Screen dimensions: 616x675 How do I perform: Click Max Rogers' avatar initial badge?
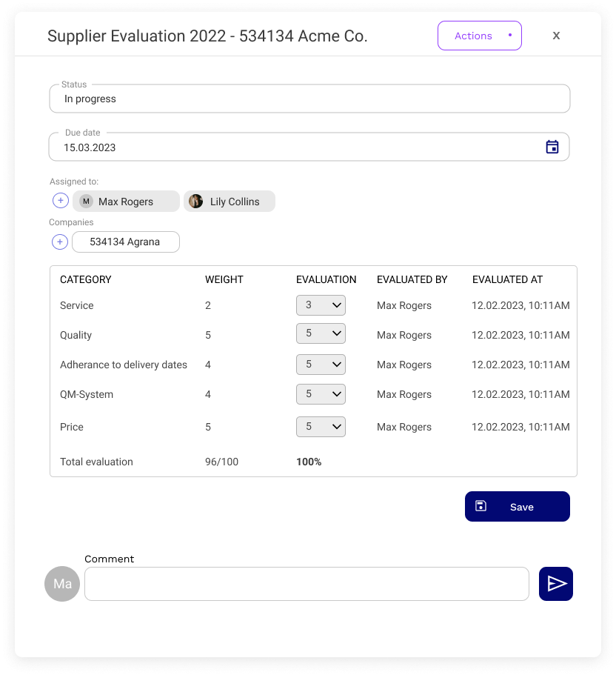(85, 201)
